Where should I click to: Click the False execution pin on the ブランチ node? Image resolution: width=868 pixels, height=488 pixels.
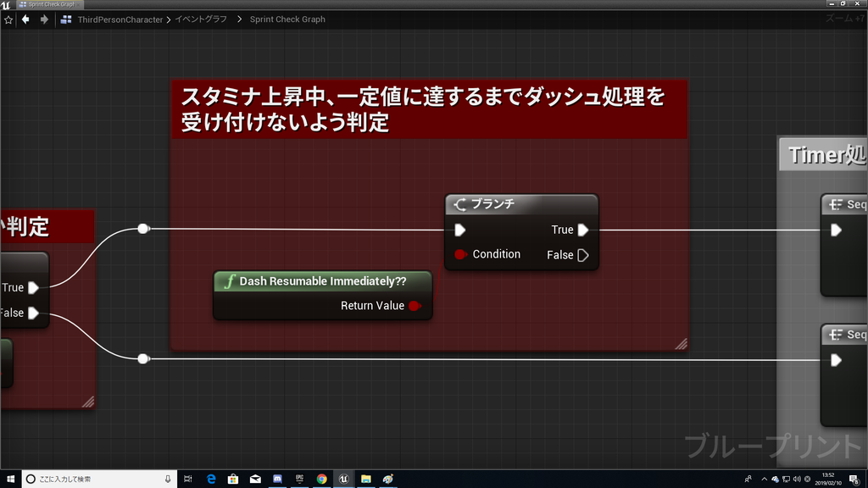(584, 254)
